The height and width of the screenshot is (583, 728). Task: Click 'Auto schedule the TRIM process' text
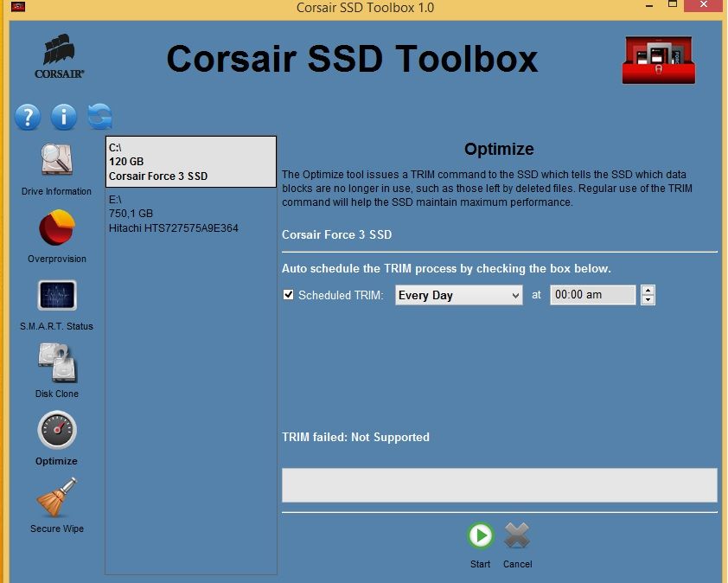point(446,268)
